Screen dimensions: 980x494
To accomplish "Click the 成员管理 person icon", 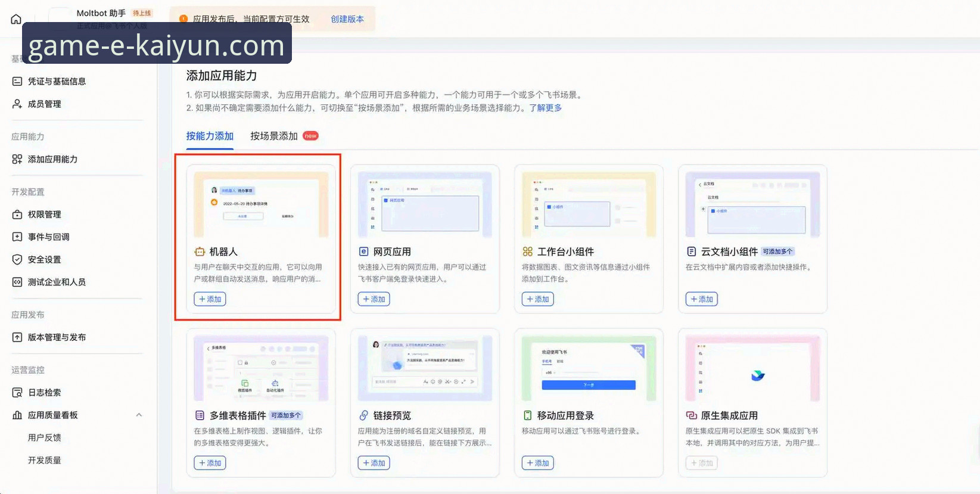I will 17,104.
